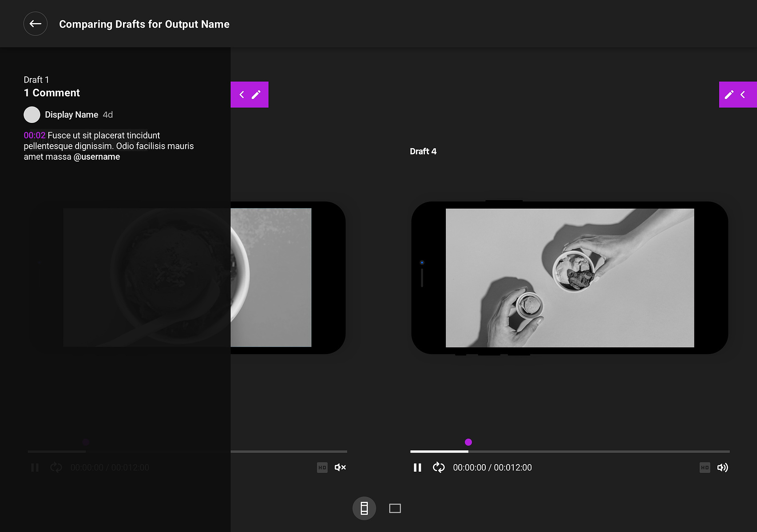Pause the Draft 4 video

click(x=417, y=467)
